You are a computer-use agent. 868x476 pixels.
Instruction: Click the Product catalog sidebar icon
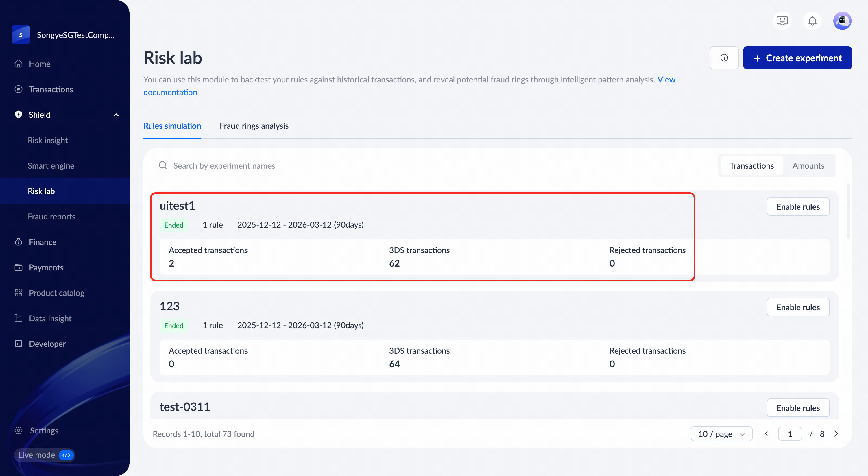[19, 293]
